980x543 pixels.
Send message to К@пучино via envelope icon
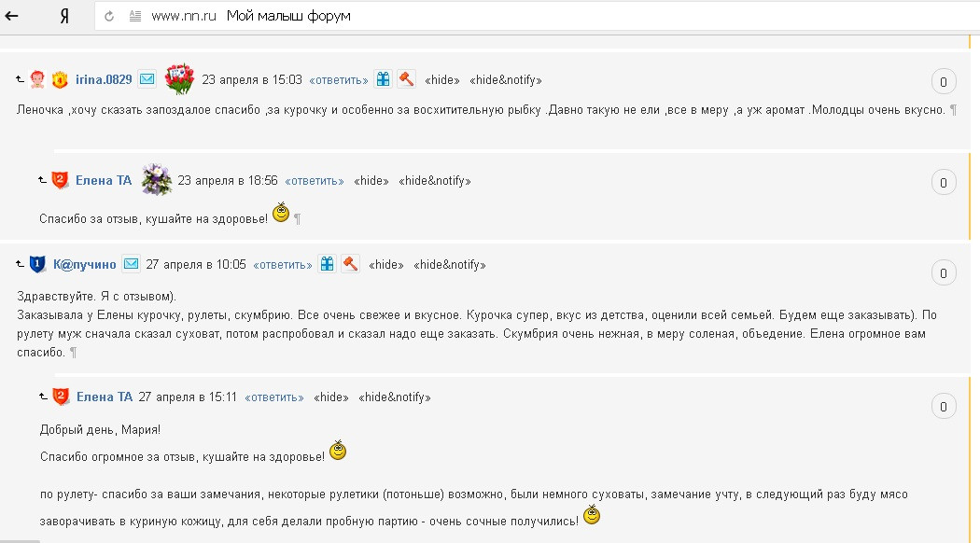tap(132, 264)
